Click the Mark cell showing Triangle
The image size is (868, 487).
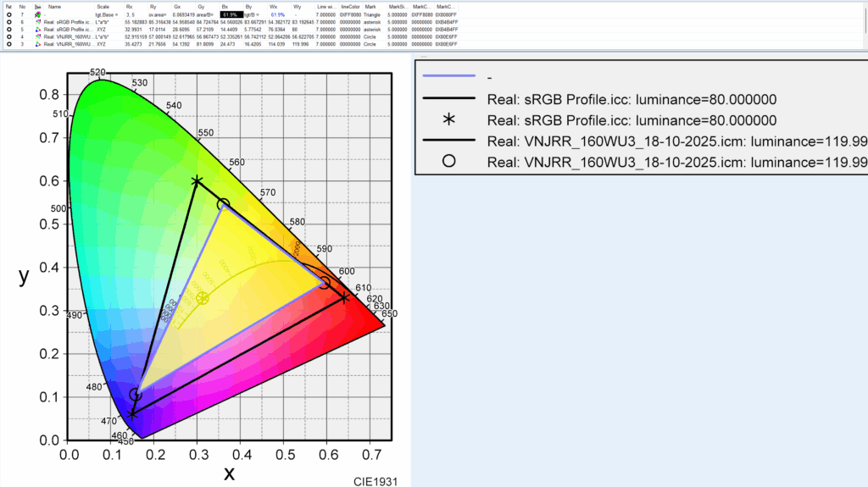point(372,15)
